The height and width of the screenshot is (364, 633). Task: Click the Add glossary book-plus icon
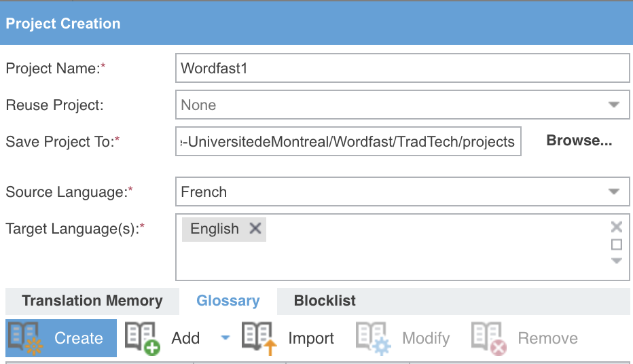tap(142, 338)
